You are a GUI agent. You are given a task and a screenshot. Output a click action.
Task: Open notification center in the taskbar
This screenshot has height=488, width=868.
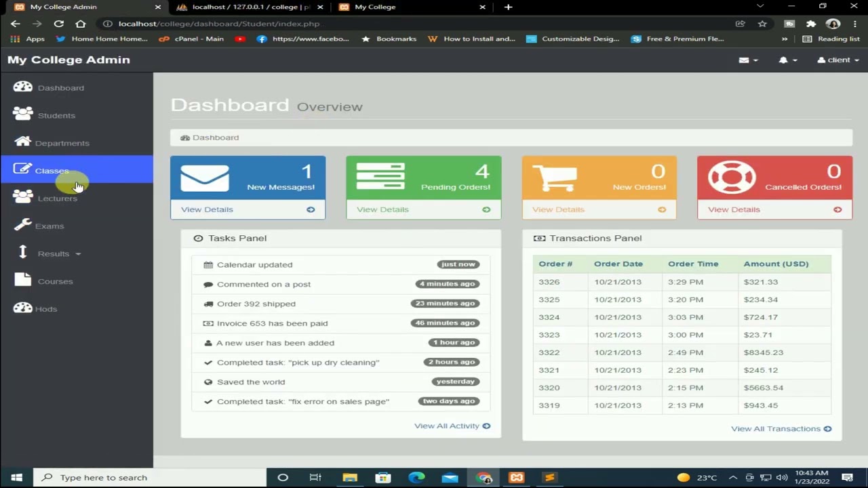(x=847, y=477)
